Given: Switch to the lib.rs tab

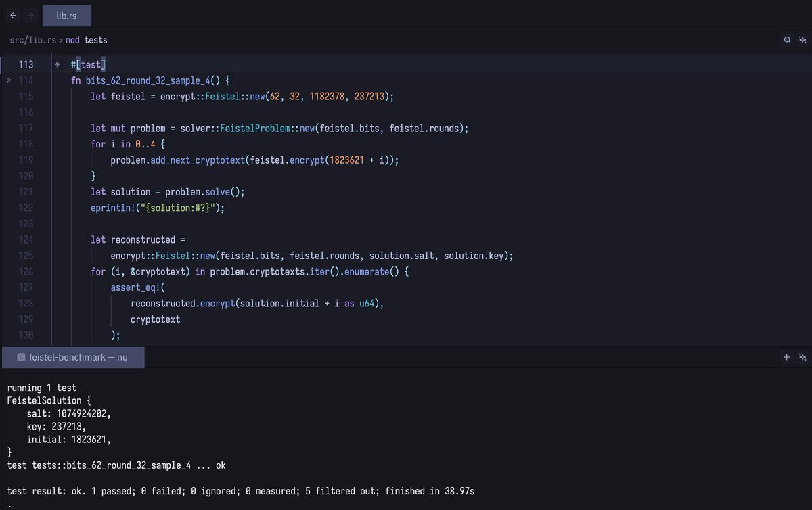Looking at the screenshot, I should point(66,15).
